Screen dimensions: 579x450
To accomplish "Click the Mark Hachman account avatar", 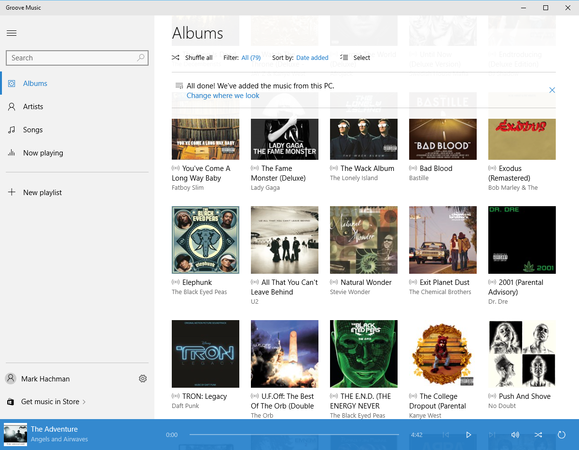I will [11, 378].
